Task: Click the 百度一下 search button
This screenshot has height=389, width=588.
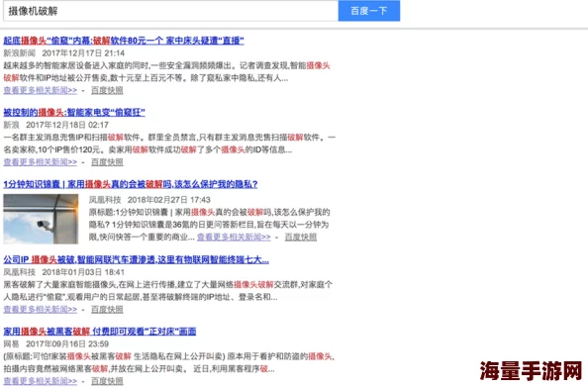Action: (369, 11)
